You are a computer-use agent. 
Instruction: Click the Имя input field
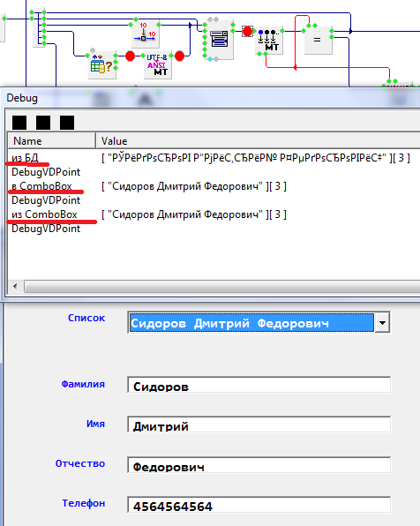259,425
